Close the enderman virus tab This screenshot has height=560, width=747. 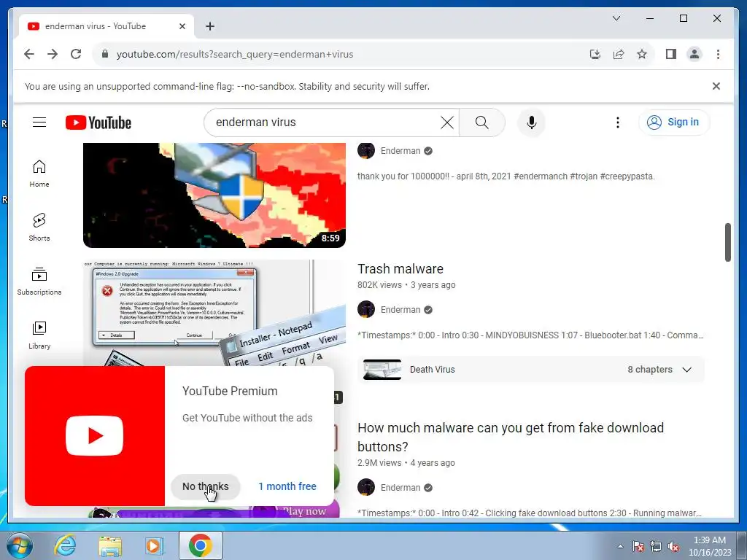(x=182, y=26)
